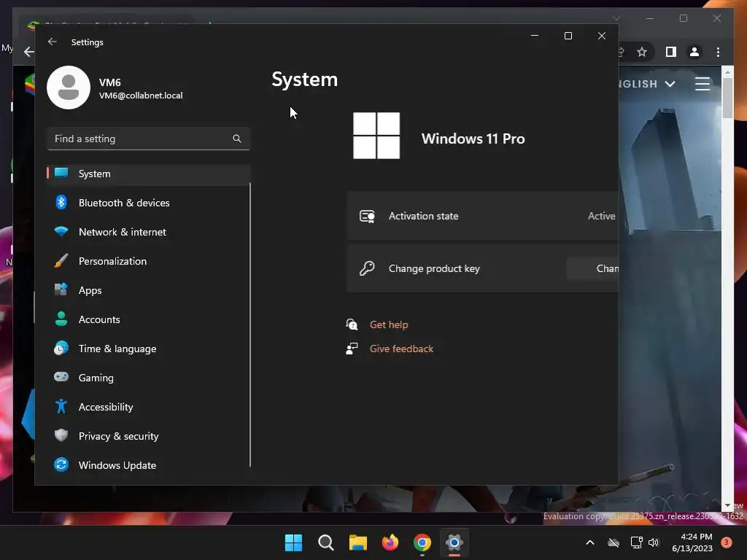Click the Privacy & security shield icon
Image resolution: width=747 pixels, height=560 pixels.
[x=61, y=435]
